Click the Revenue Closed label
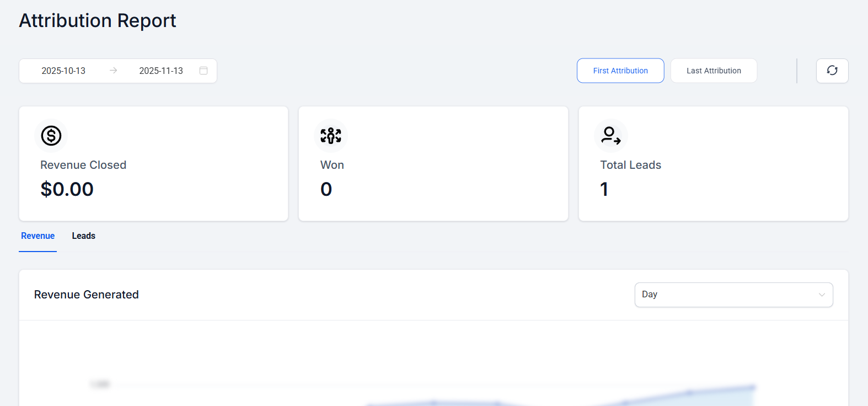868x406 pixels. click(83, 165)
